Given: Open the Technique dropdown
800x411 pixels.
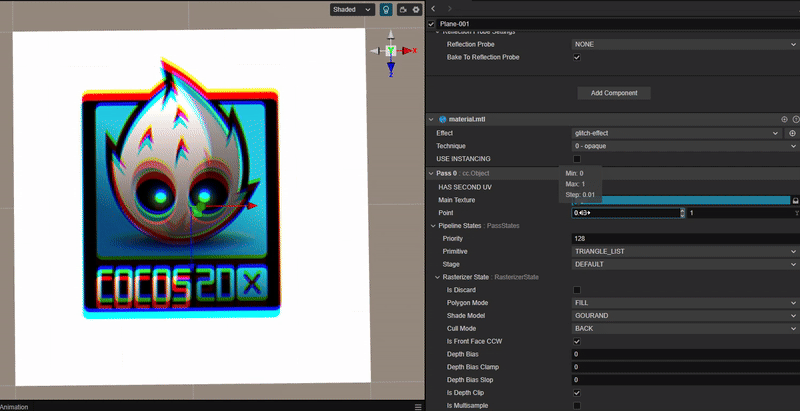Looking at the screenshot, I should point(685,146).
